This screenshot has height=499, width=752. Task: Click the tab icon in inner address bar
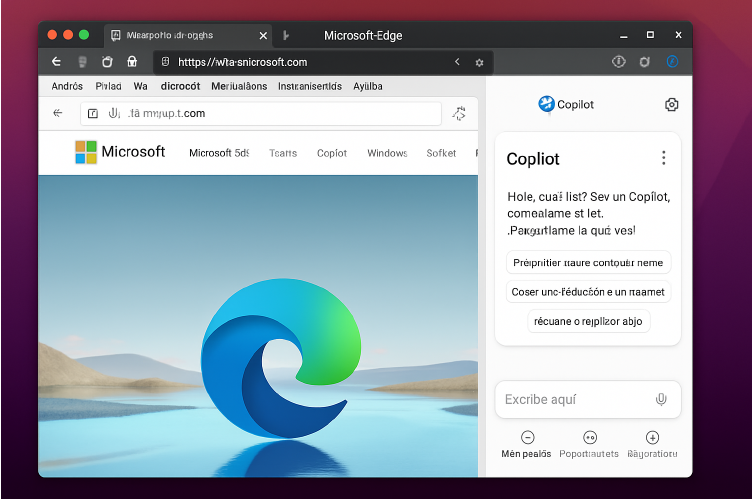[93, 113]
